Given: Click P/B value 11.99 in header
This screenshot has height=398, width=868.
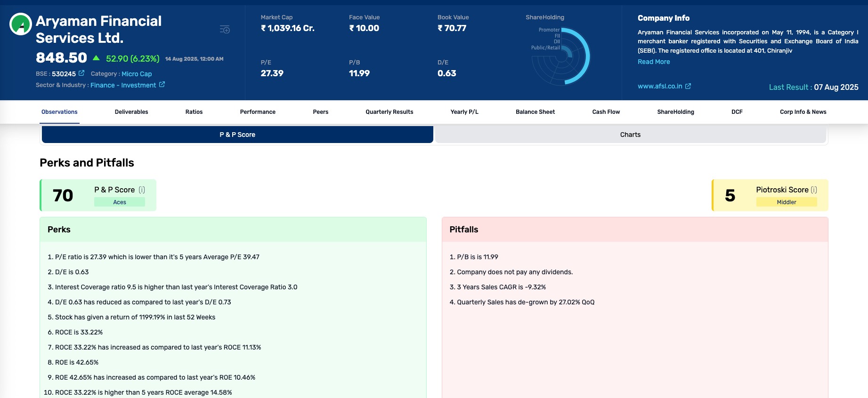Looking at the screenshot, I should [x=359, y=73].
